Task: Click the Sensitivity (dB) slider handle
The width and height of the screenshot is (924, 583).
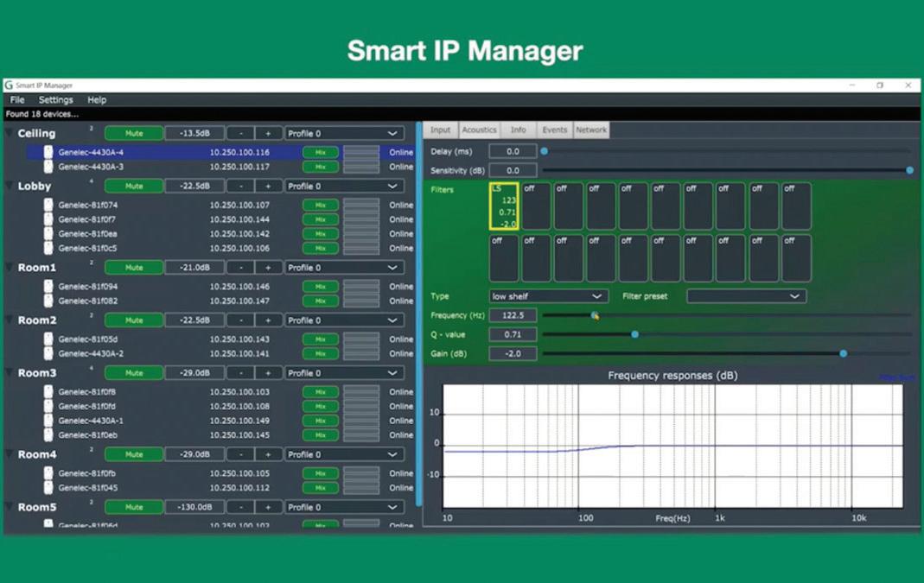Action: (x=910, y=170)
